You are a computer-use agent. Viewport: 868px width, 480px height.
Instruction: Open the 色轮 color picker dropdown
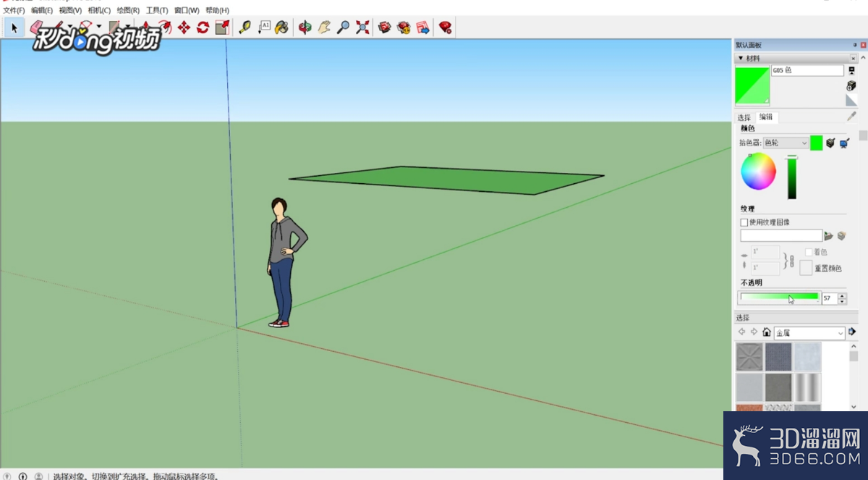pyautogui.click(x=786, y=143)
